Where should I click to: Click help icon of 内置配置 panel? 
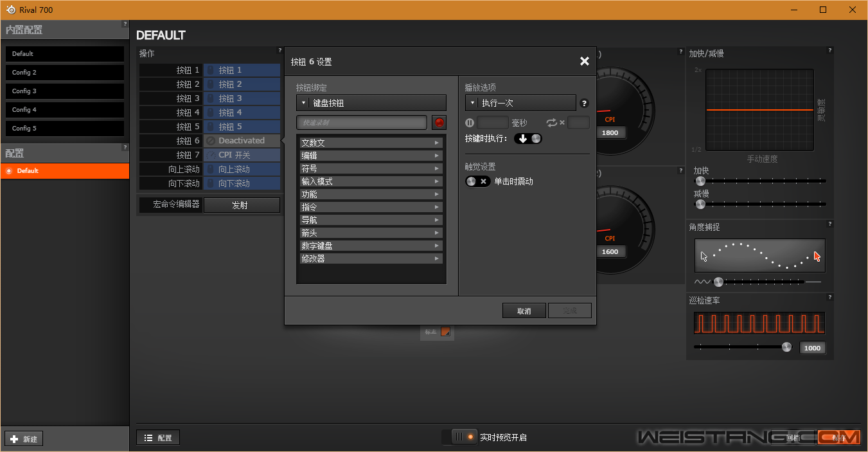tap(125, 24)
